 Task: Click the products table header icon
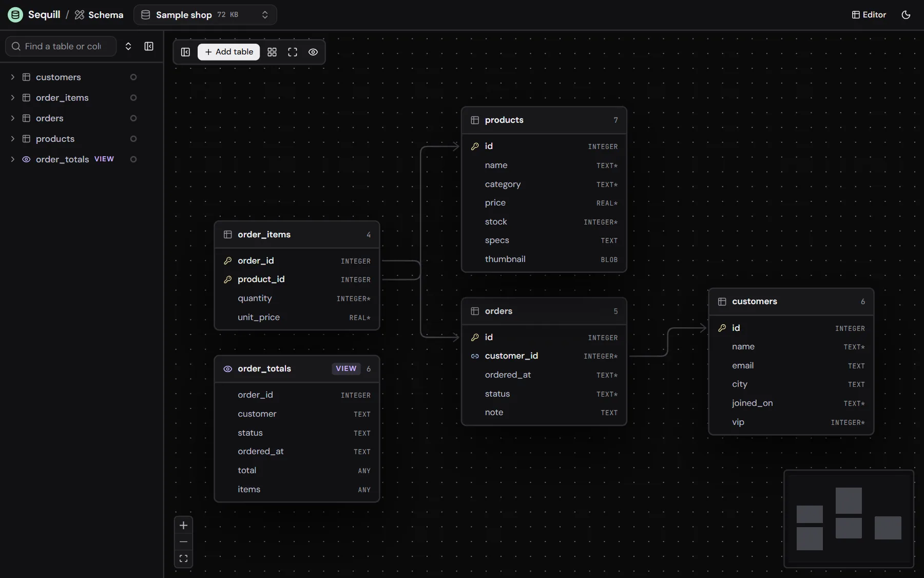coord(475,120)
